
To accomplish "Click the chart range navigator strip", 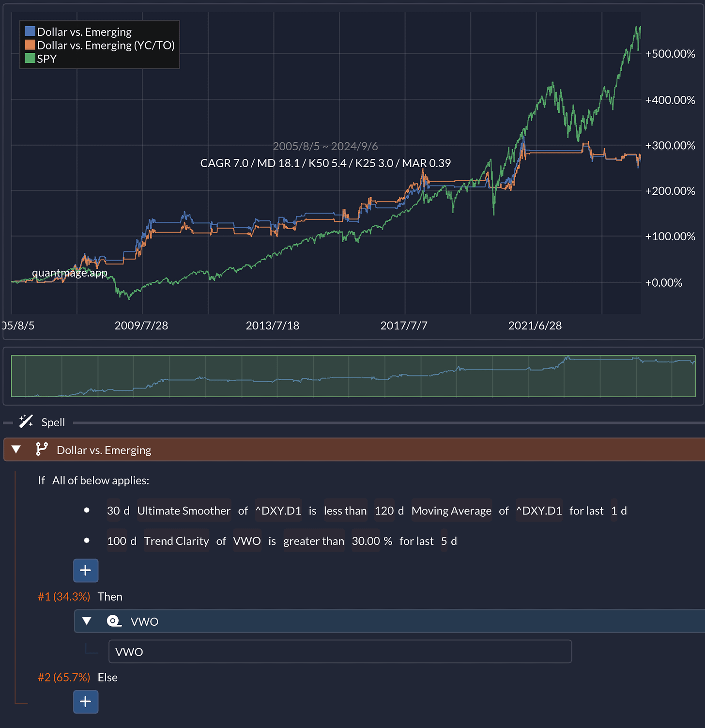I will pyautogui.click(x=353, y=376).
